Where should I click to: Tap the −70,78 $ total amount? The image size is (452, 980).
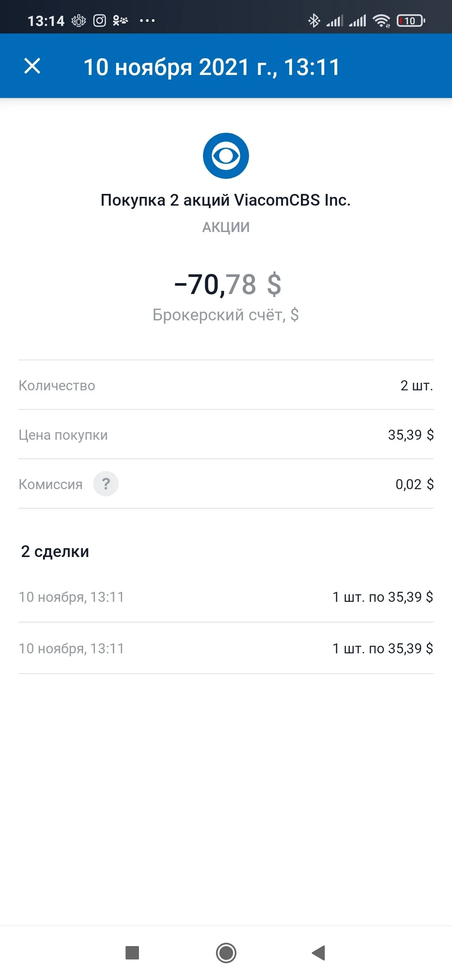228,284
